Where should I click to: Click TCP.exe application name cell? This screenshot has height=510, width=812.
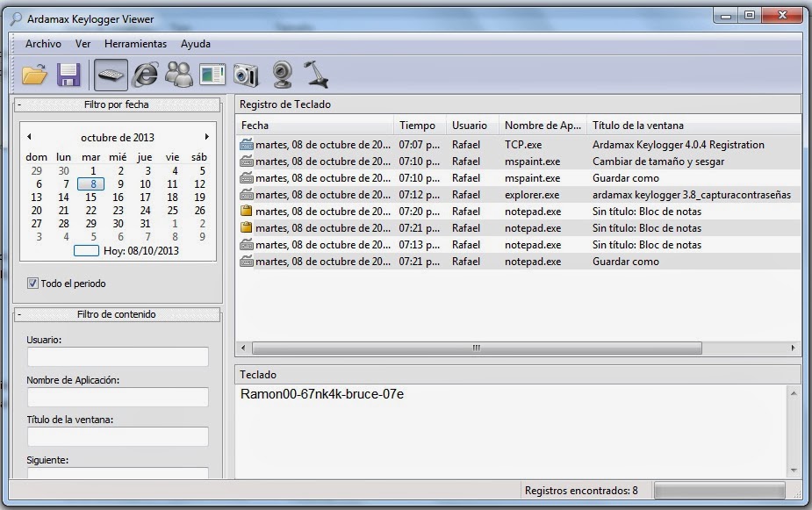point(523,145)
